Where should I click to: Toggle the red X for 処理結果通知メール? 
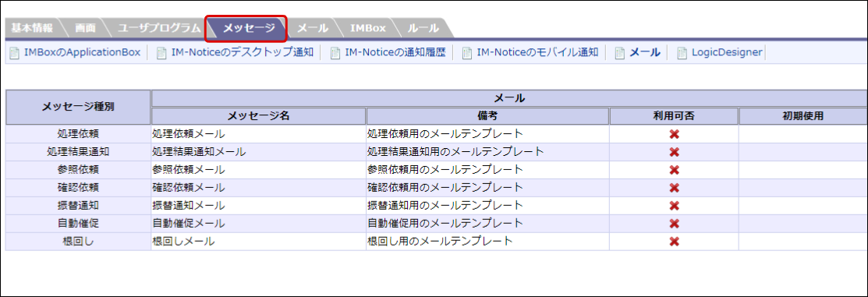[674, 152]
